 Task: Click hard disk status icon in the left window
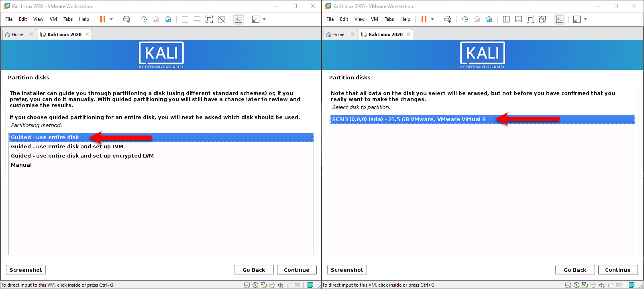pos(247,285)
